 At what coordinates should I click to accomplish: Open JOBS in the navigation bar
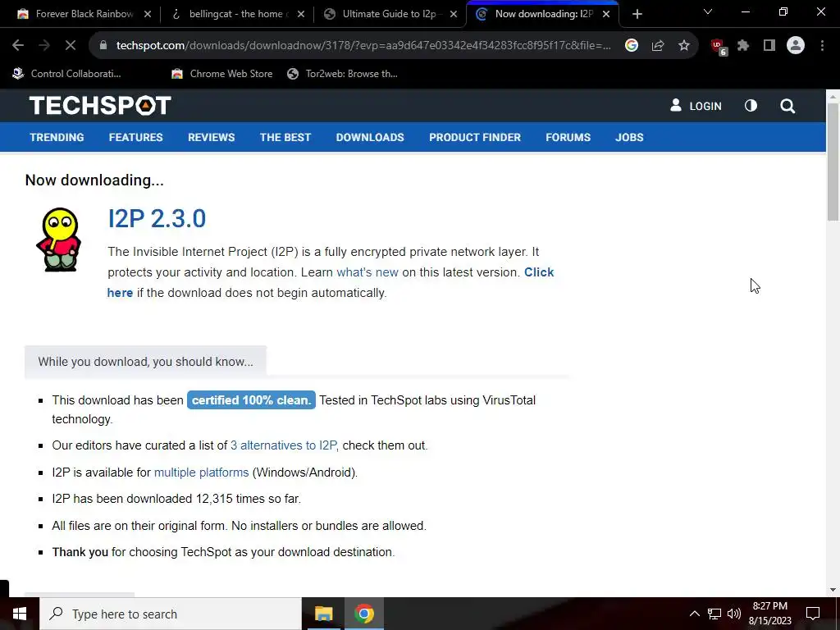click(629, 138)
